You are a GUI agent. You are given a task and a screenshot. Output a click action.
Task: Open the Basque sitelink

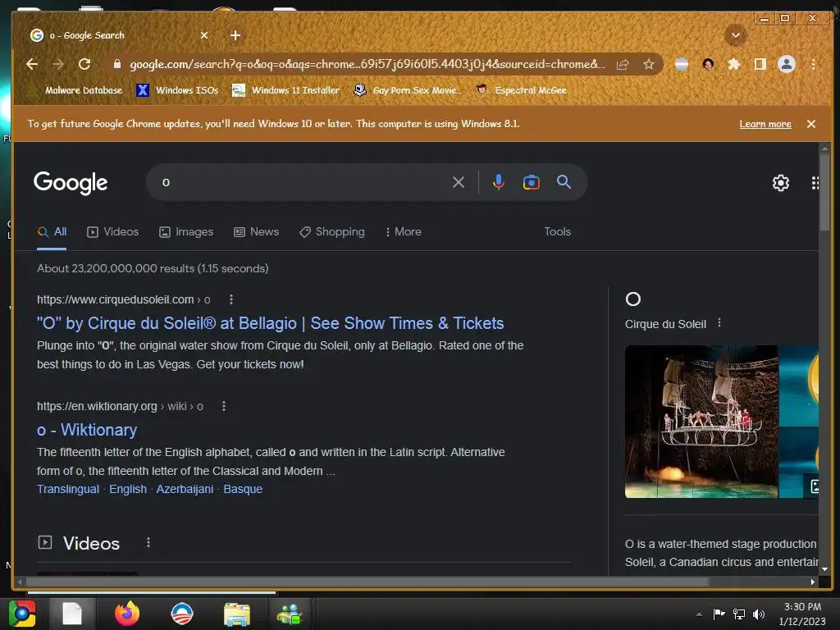[243, 489]
